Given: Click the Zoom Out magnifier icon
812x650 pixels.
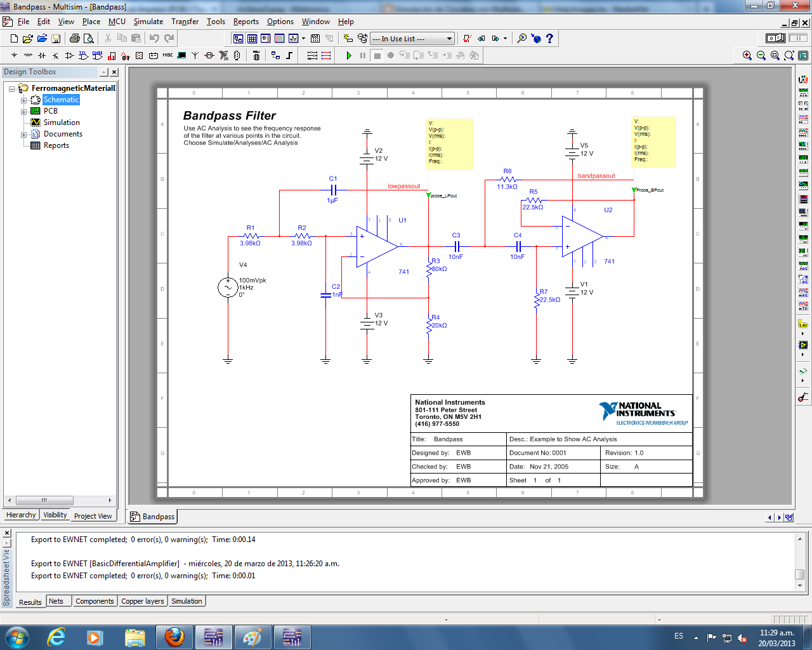Looking at the screenshot, I should click(761, 56).
